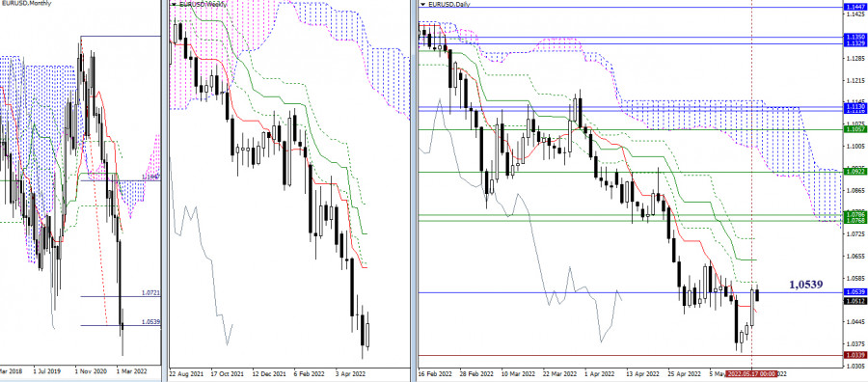Click the 16 Feb 2022 date on daily axis

click(435, 373)
